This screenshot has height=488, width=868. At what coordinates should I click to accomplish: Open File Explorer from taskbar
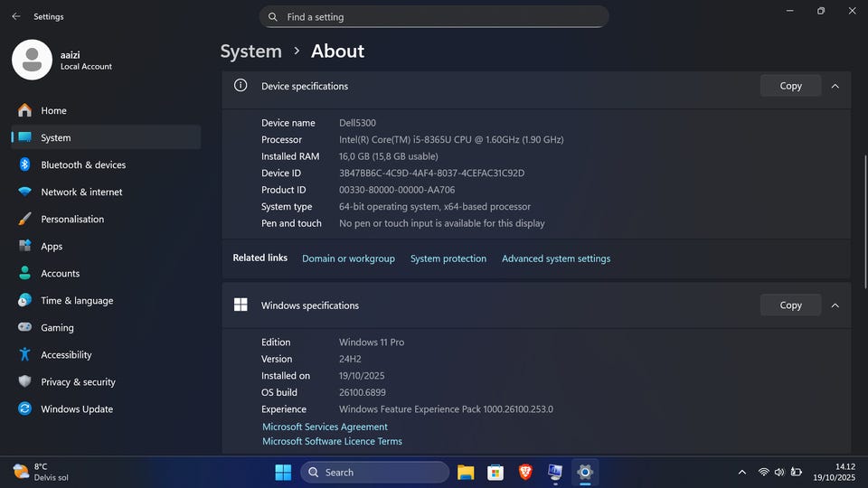point(466,472)
